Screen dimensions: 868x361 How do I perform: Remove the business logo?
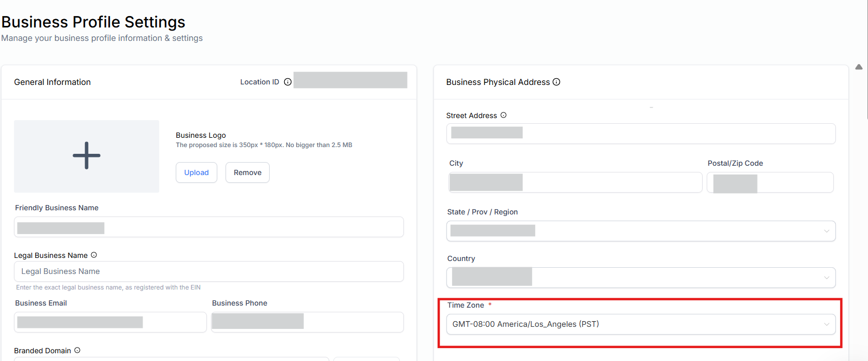click(x=247, y=172)
